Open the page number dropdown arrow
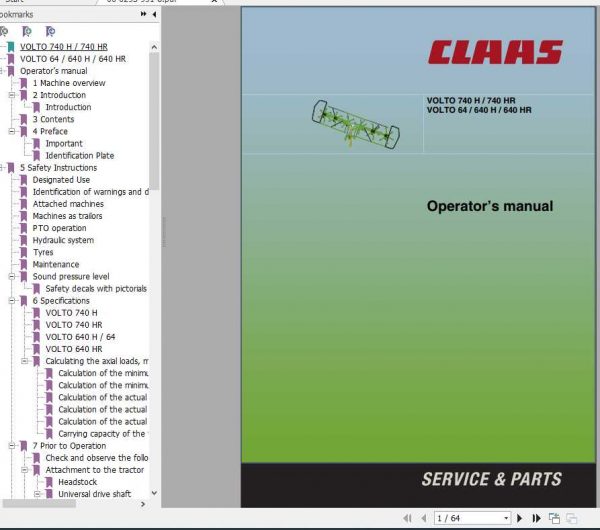This screenshot has width=600, height=530. pyautogui.click(x=506, y=518)
